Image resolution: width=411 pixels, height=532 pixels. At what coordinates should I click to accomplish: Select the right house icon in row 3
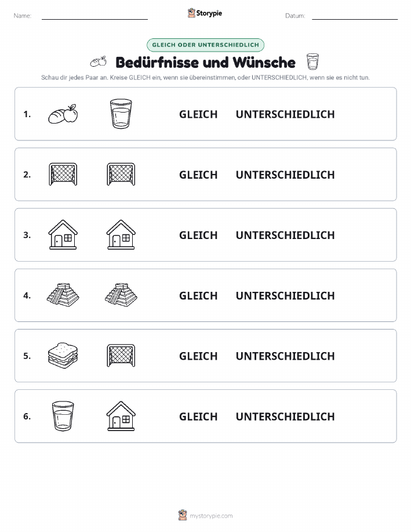pyautogui.click(x=121, y=235)
